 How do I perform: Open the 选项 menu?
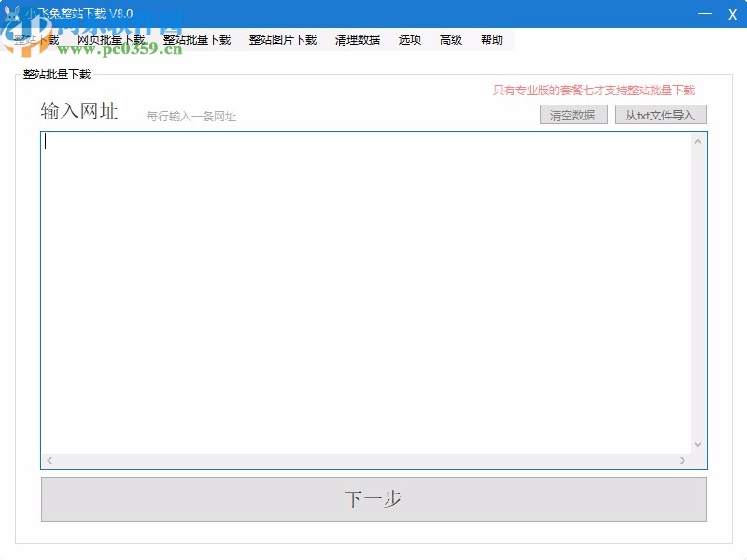(409, 39)
